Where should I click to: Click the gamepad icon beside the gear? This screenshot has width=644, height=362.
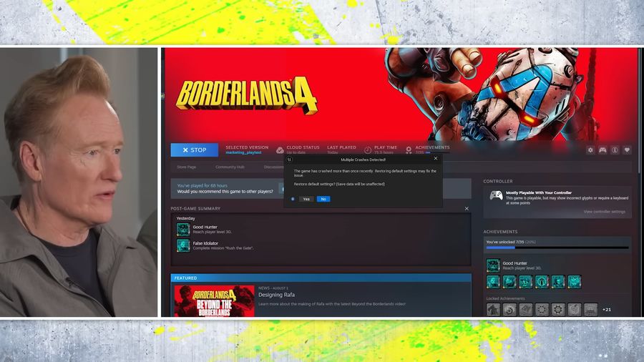click(602, 150)
